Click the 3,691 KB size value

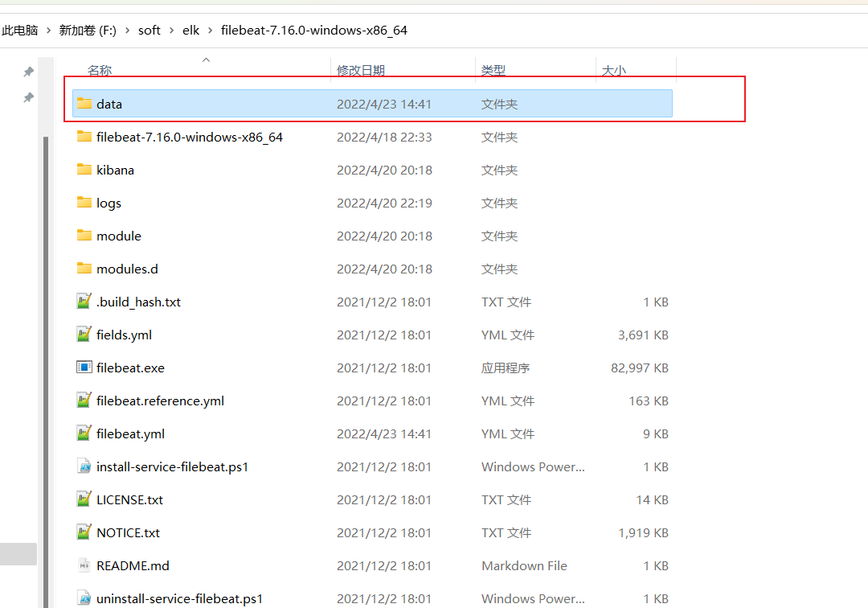[x=643, y=335]
